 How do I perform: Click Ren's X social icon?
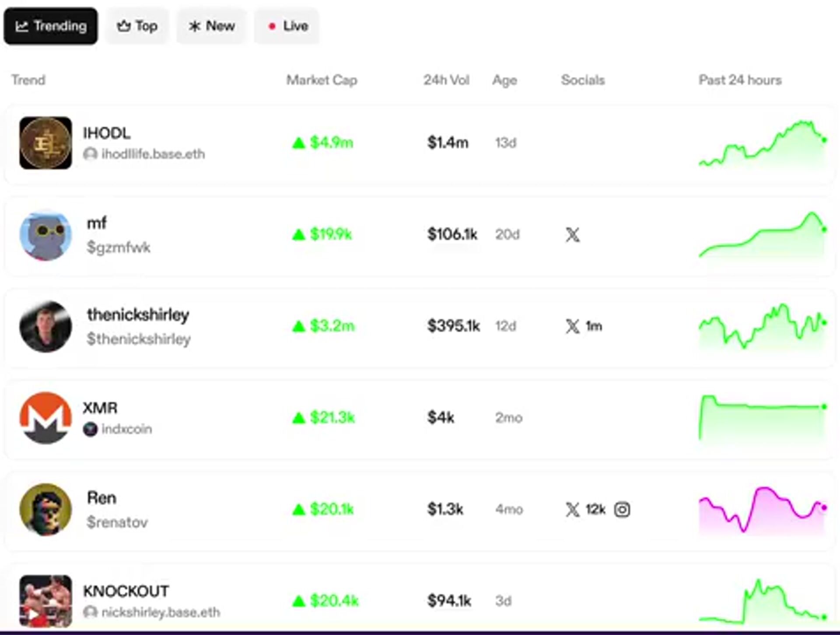coord(572,509)
